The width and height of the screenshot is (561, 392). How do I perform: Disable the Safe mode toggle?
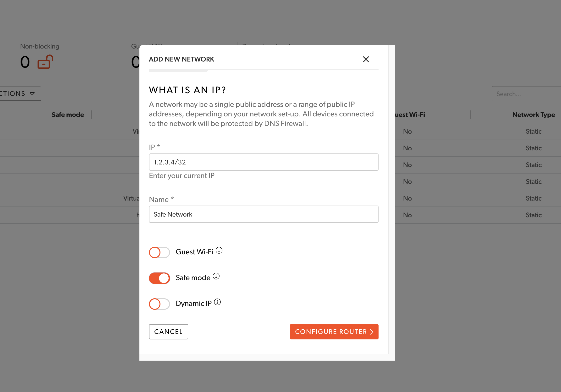point(159,278)
